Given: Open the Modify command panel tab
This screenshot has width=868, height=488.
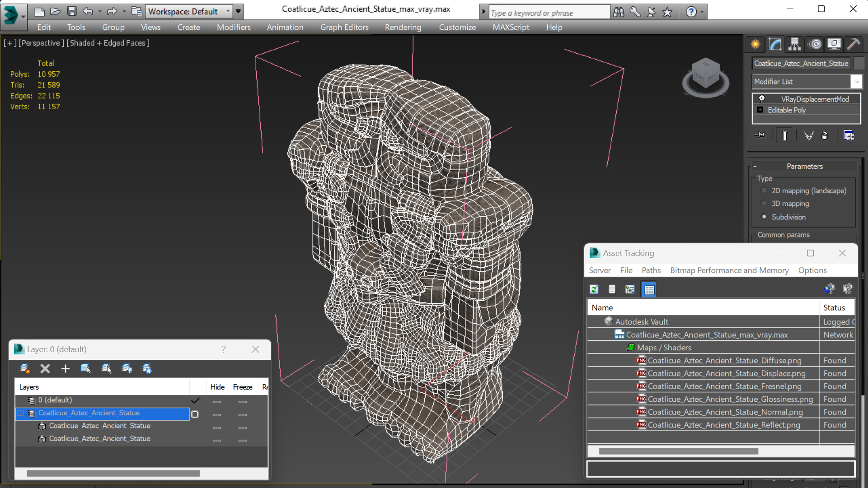Looking at the screenshot, I should tap(775, 44).
